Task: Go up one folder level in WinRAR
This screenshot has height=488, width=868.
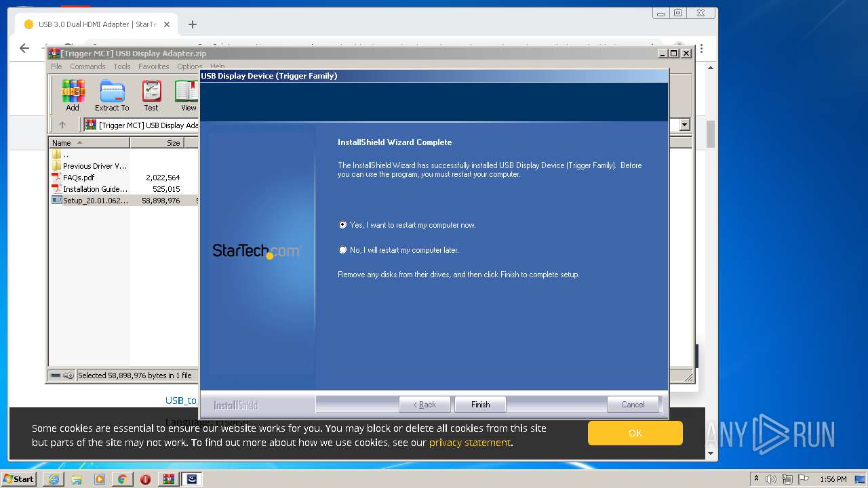Action: click(x=62, y=125)
